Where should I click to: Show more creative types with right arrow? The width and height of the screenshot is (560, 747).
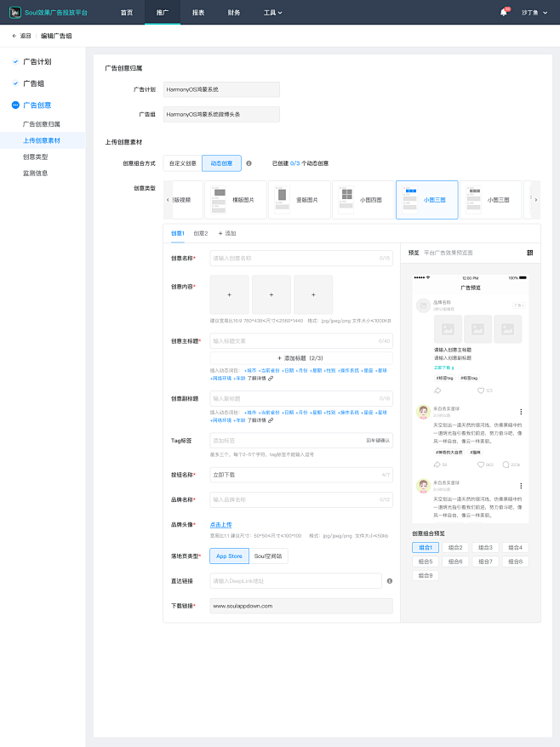[x=536, y=200]
